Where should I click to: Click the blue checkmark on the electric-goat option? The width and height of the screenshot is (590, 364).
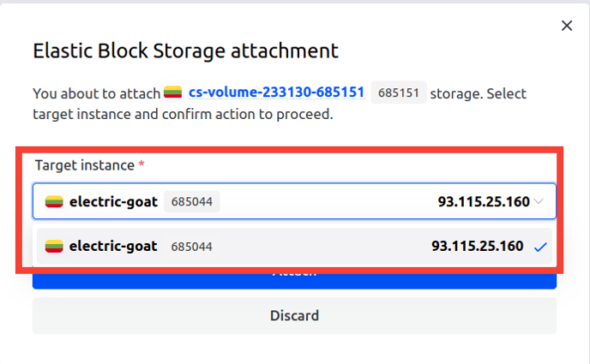(x=540, y=248)
